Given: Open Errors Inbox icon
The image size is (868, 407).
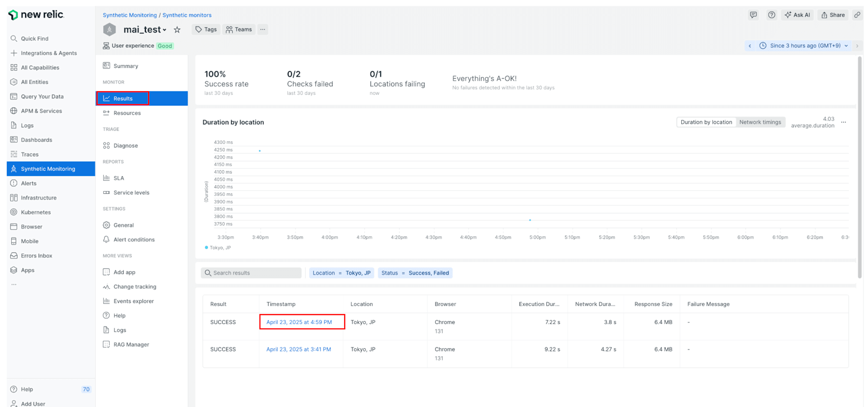Looking at the screenshot, I should [x=14, y=255].
